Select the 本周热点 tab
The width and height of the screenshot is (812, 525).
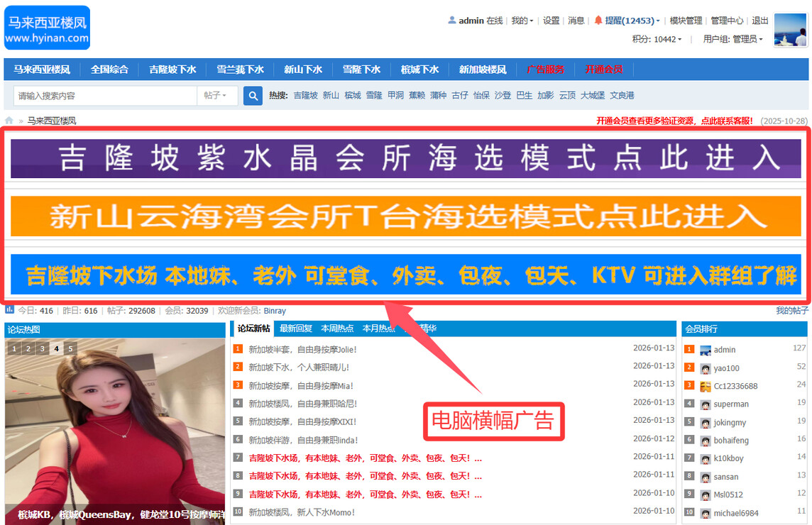pyautogui.click(x=337, y=328)
